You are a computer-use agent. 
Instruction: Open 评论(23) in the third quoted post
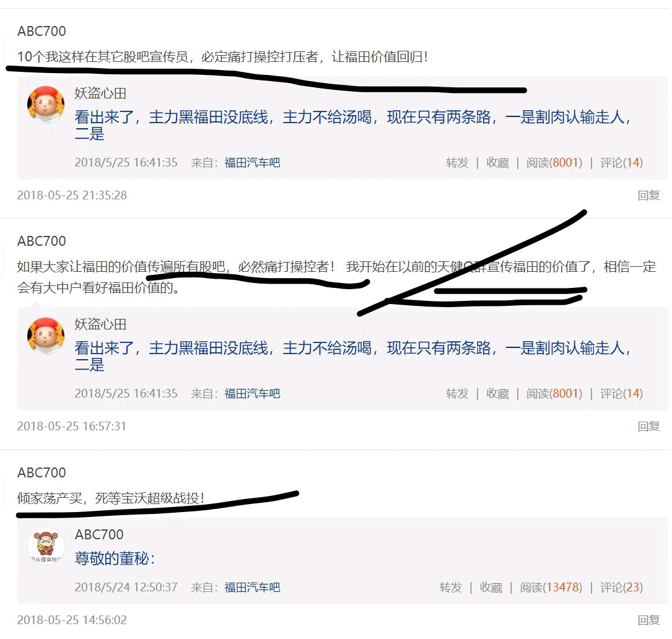[x=621, y=588]
